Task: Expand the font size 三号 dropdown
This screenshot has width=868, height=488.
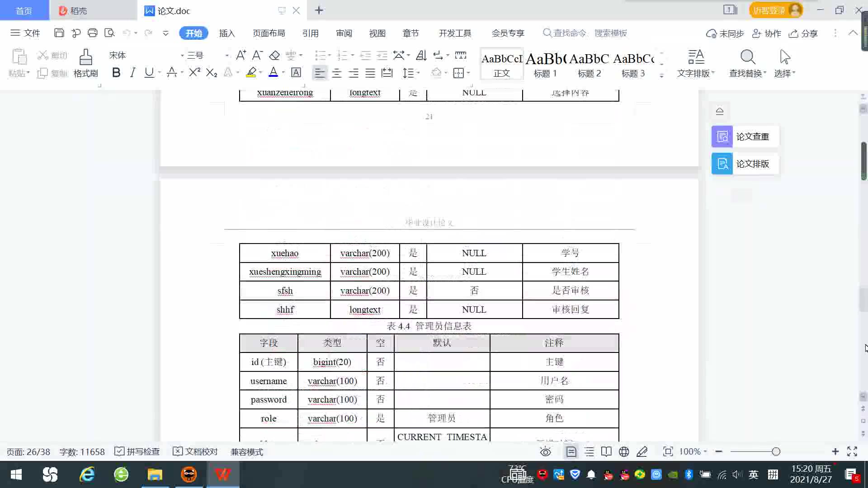Action: (x=226, y=56)
